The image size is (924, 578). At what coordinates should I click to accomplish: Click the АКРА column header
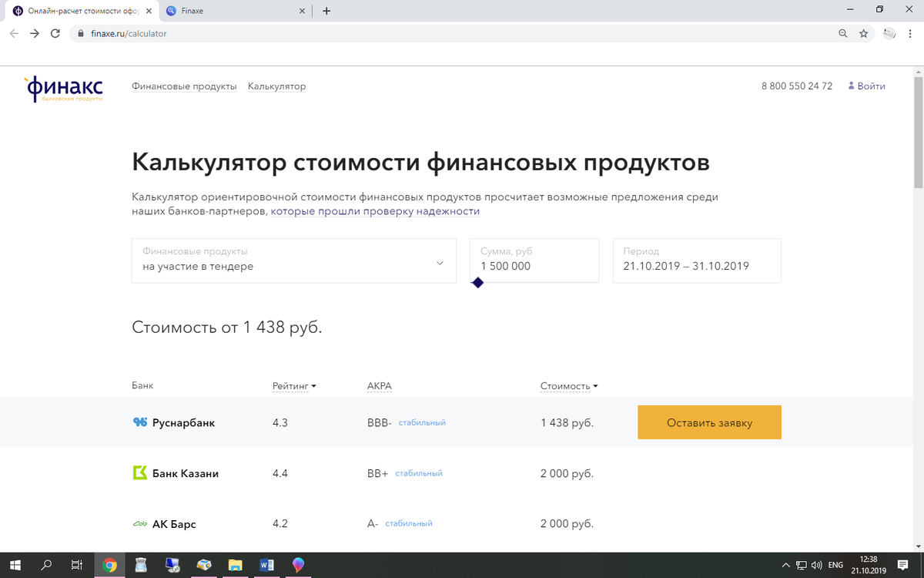tap(380, 386)
